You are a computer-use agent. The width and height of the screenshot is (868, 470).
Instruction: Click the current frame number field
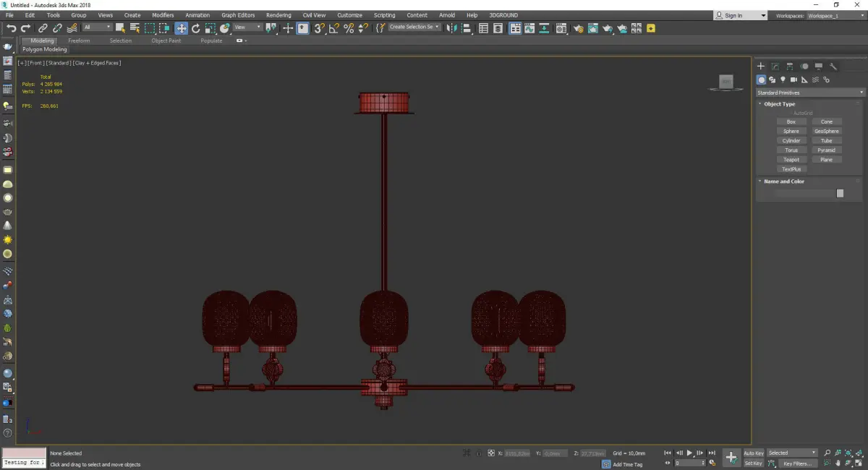point(689,463)
